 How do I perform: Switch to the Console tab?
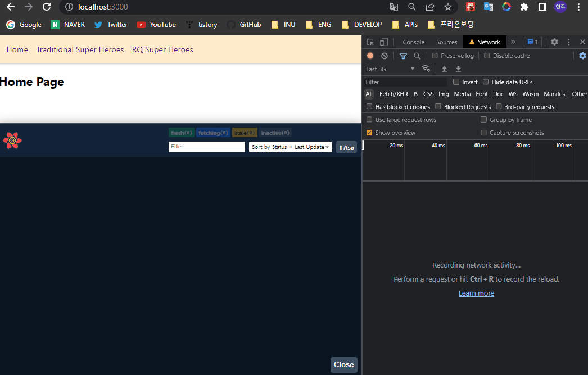point(414,42)
